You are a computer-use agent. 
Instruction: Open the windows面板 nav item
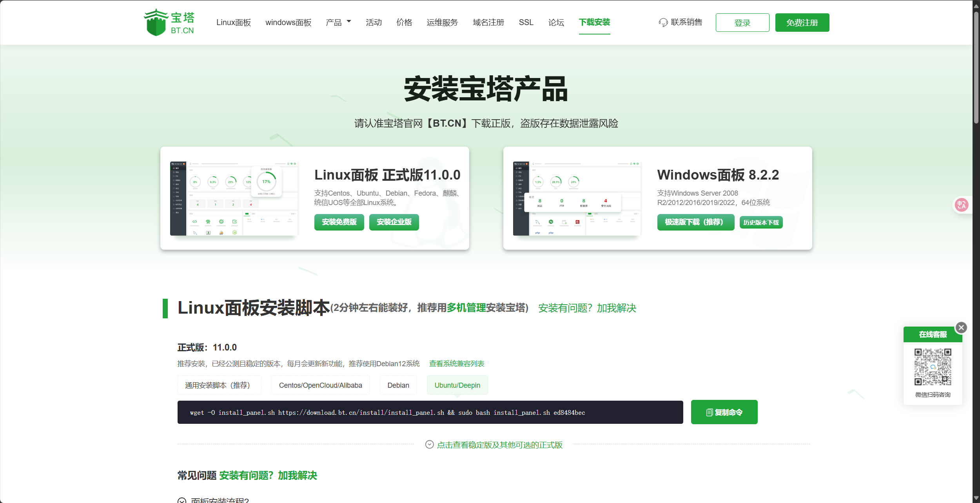tap(289, 22)
